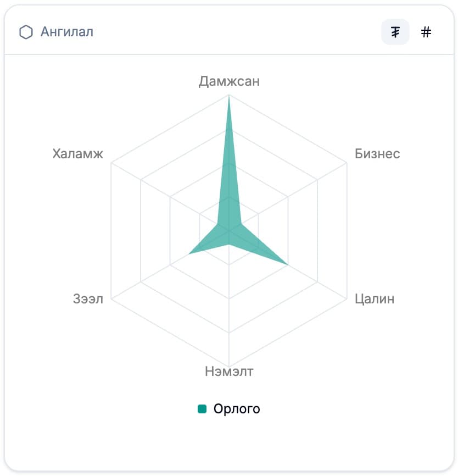
Task: Click the Халамж vertex of radar shape
Action: [219, 225]
